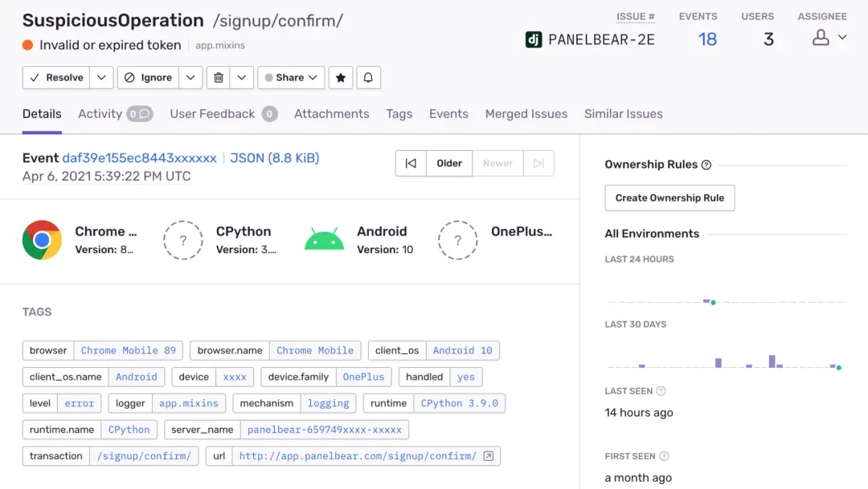Image resolution: width=868 pixels, height=489 pixels.
Task: Open the assignee person icon
Action: (821, 38)
